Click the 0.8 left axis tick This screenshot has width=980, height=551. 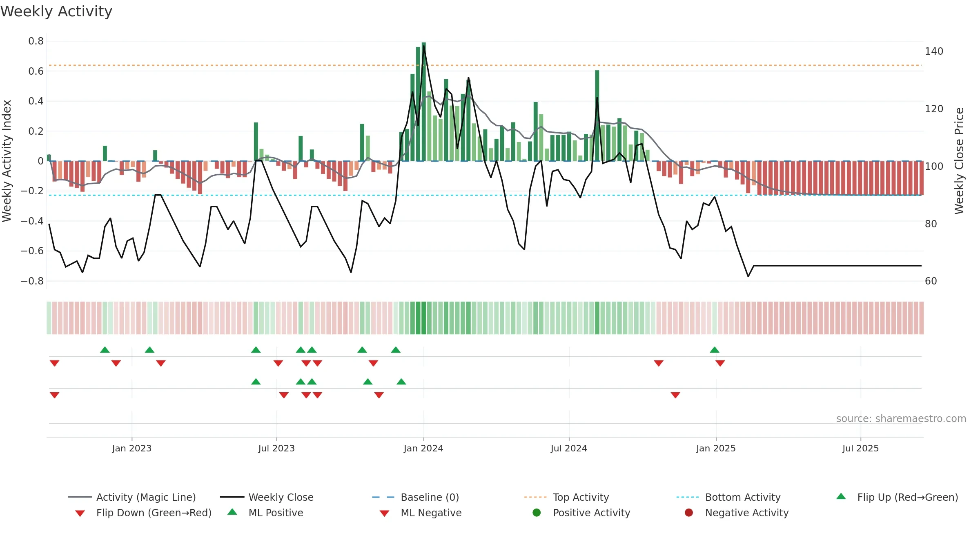point(36,41)
